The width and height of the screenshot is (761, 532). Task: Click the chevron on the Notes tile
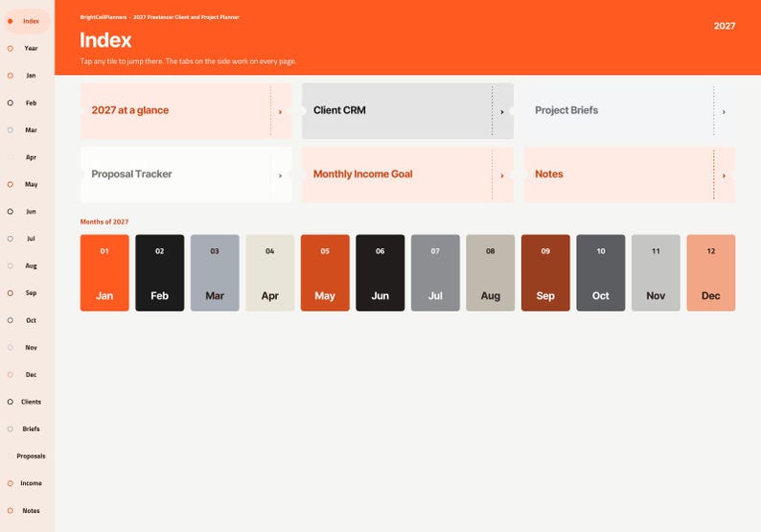click(x=724, y=175)
